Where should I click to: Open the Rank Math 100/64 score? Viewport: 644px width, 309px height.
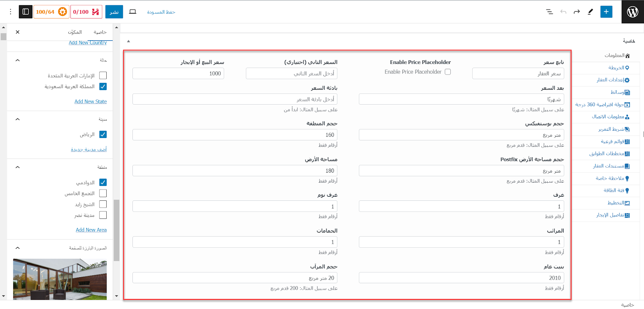pyautogui.click(x=51, y=12)
